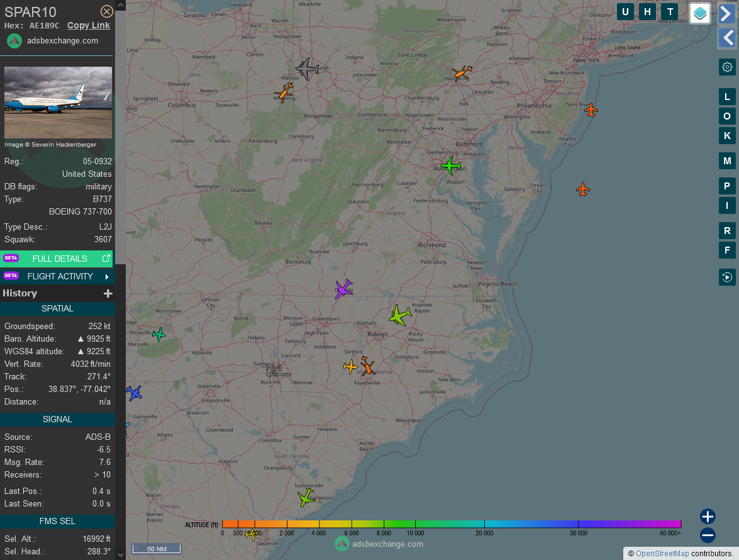The width and height of the screenshot is (739, 560).
Task: Click the track value 271.4°
Action: click(x=99, y=377)
